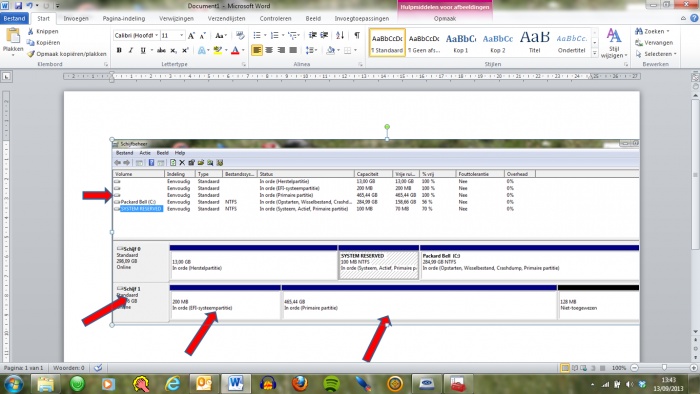700x394 pixels.
Task: Click the zoom slider handle
Action: [664, 368]
